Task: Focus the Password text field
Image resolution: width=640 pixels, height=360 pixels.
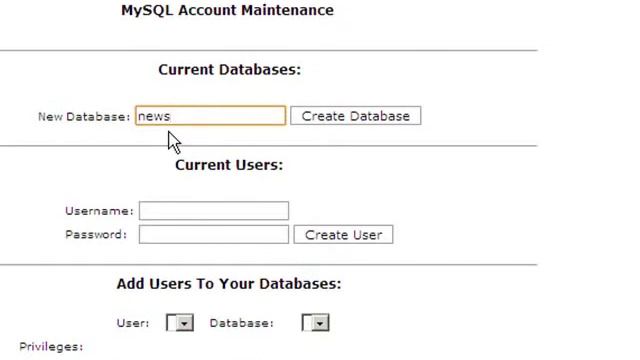Action: coord(213,235)
